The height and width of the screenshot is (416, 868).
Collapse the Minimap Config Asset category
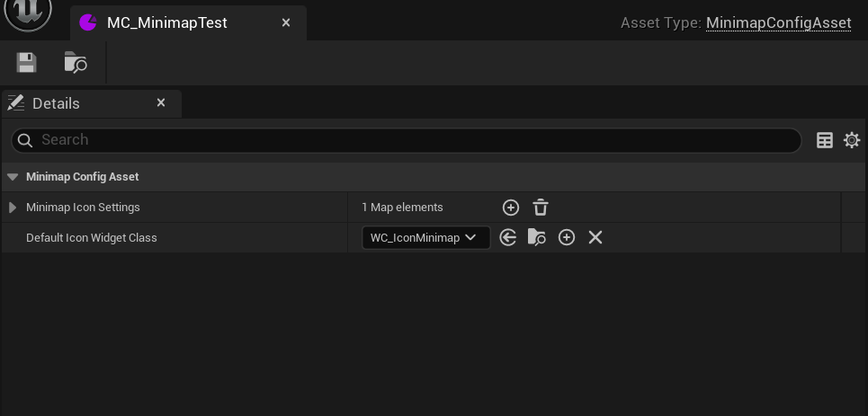click(13, 177)
